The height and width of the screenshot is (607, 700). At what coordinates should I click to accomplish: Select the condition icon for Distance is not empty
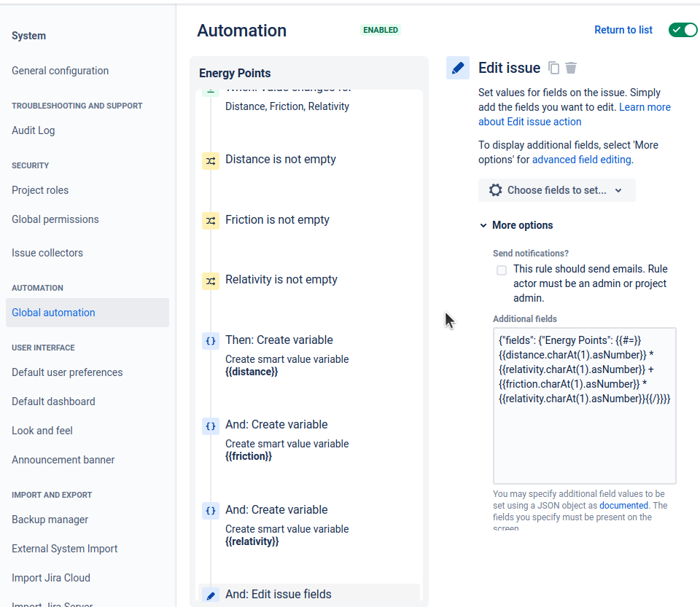211,160
